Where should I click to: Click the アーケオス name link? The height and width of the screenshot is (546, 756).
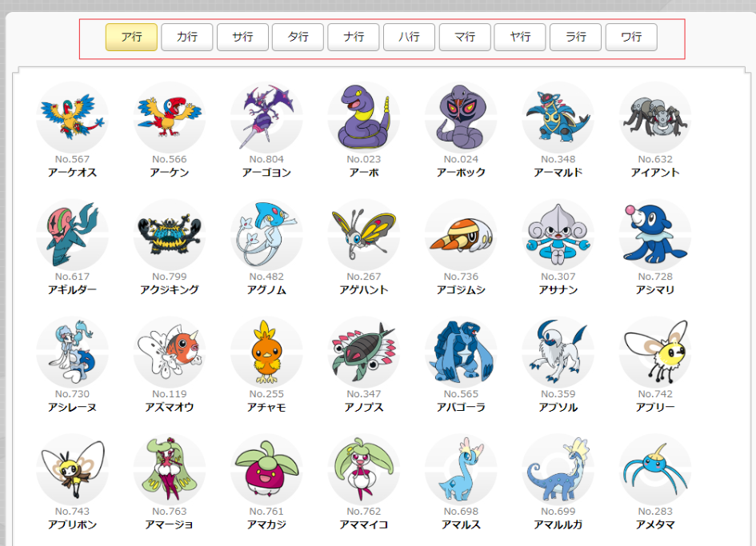point(72,173)
